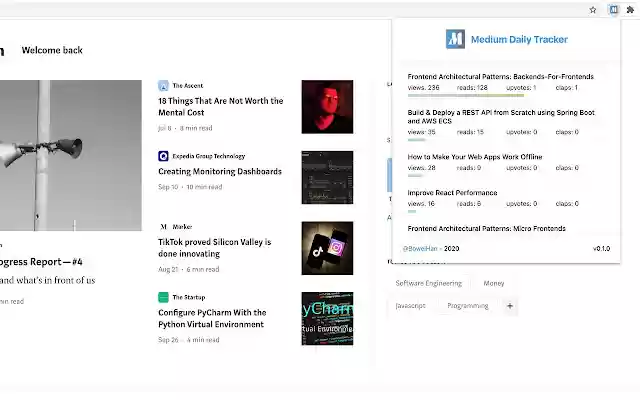Screen dimensions: 640x400
Task: Click the v0.1.0 version label
Action: coord(601,249)
